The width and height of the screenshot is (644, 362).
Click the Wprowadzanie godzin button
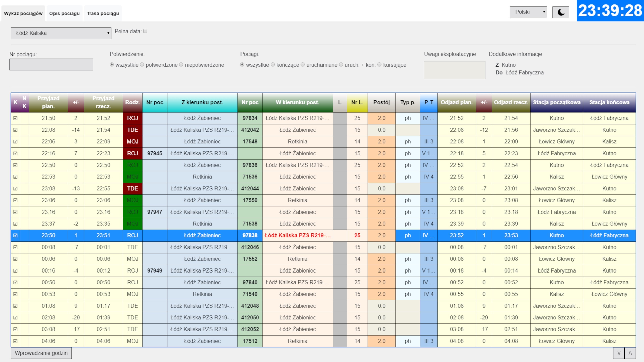[x=41, y=353]
